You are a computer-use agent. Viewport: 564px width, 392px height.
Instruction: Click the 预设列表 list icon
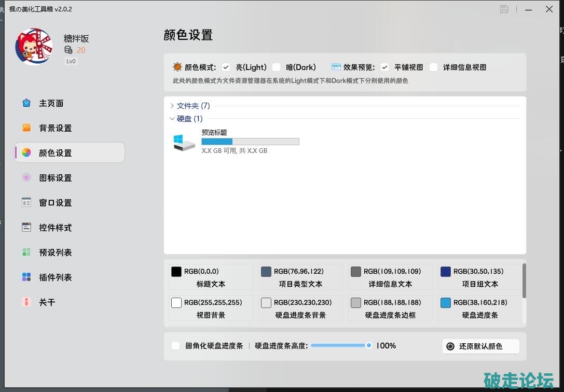(26, 253)
